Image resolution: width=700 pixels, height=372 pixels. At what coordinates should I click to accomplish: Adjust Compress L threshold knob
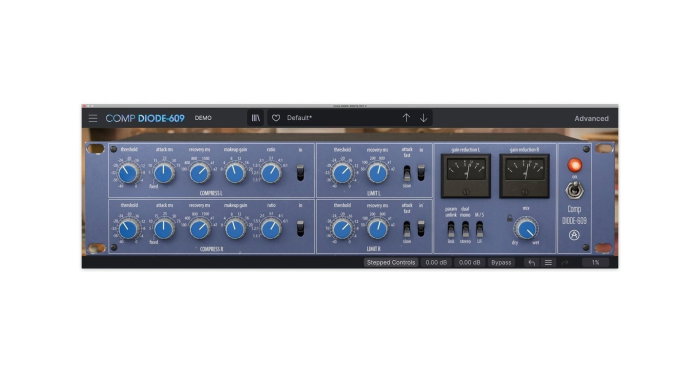[128, 173]
